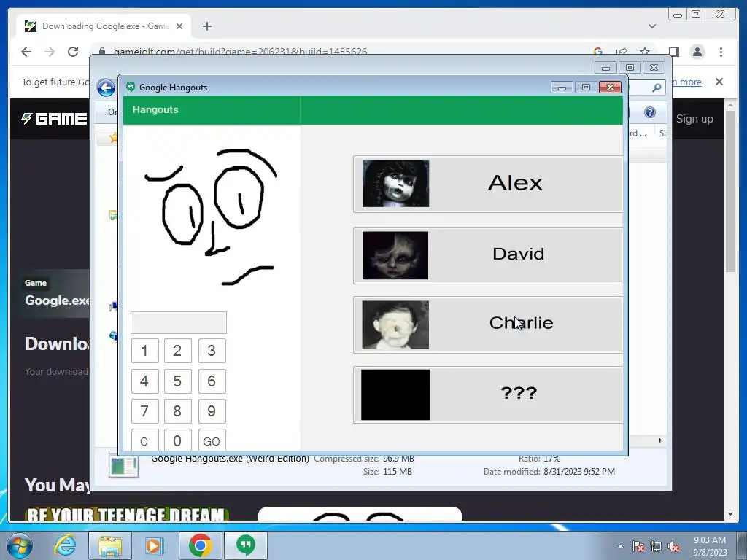Click the hand-drawn face picture
Screen dimensions: 747x560
tap(212, 217)
